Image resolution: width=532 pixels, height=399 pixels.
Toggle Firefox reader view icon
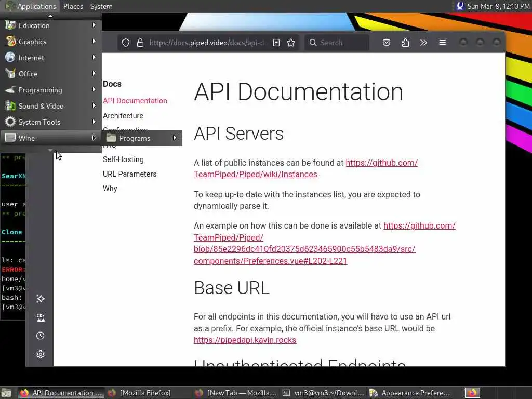tap(276, 43)
